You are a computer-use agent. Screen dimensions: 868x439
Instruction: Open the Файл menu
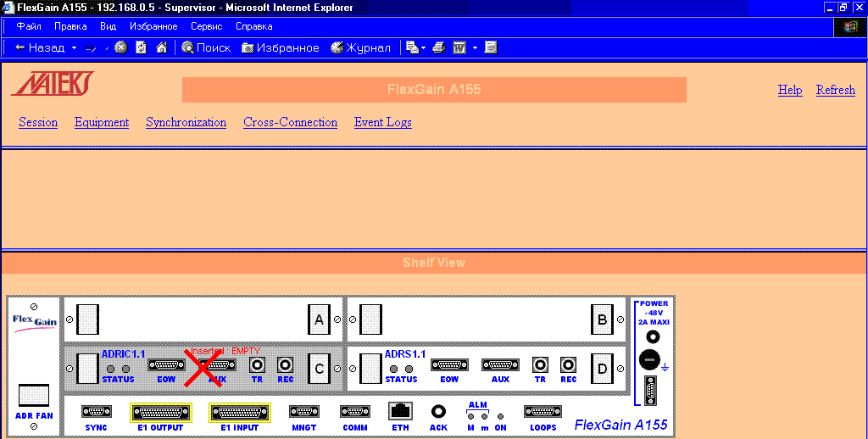click(x=28, y=26)
